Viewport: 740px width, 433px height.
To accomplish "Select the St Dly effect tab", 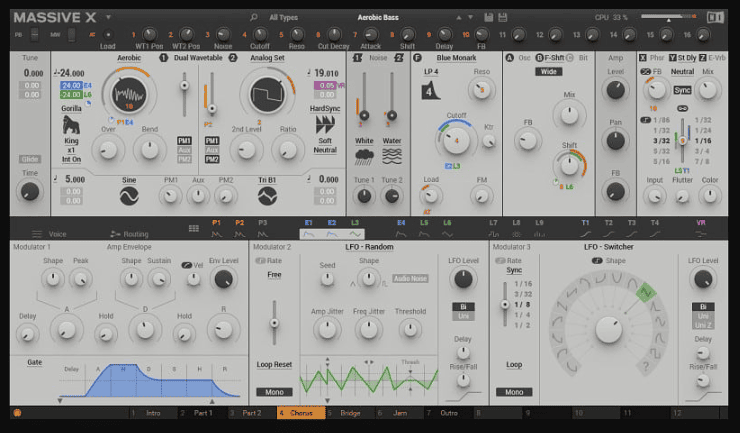I will (682, 58).
